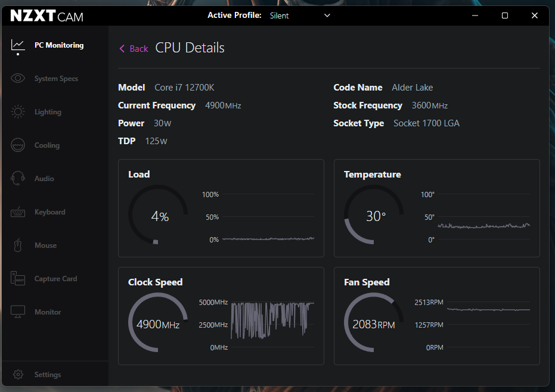Click the Mouse icon in sidebar

tap(18, 245)
